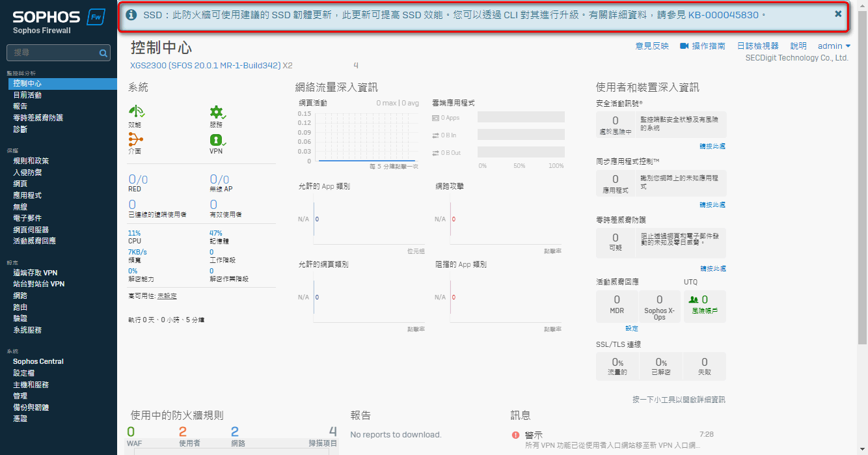Select 控制中心 in sidebar
The width and height of the screenshot is (868, 455).
(x=62, y=83)
